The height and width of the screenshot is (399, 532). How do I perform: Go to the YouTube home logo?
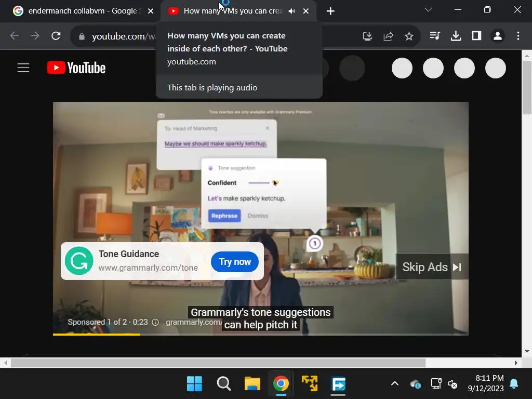pos(76,68)
